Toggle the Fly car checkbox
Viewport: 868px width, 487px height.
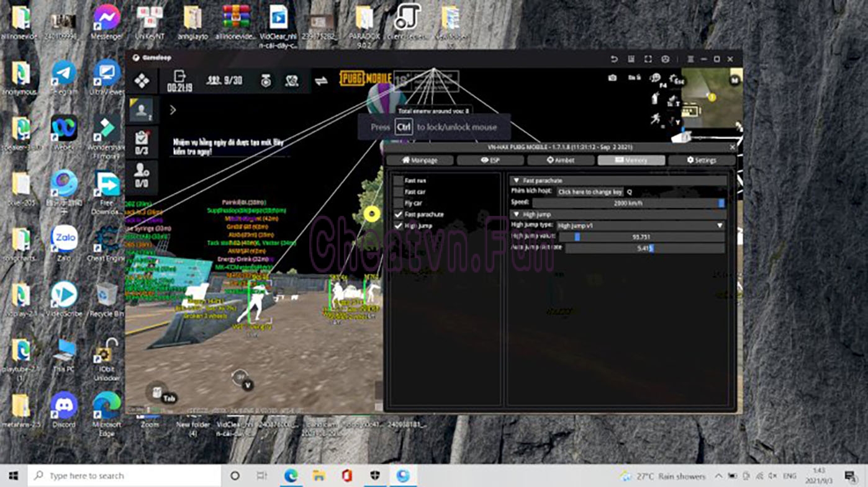pyautogui.click(x=399, y=203)
